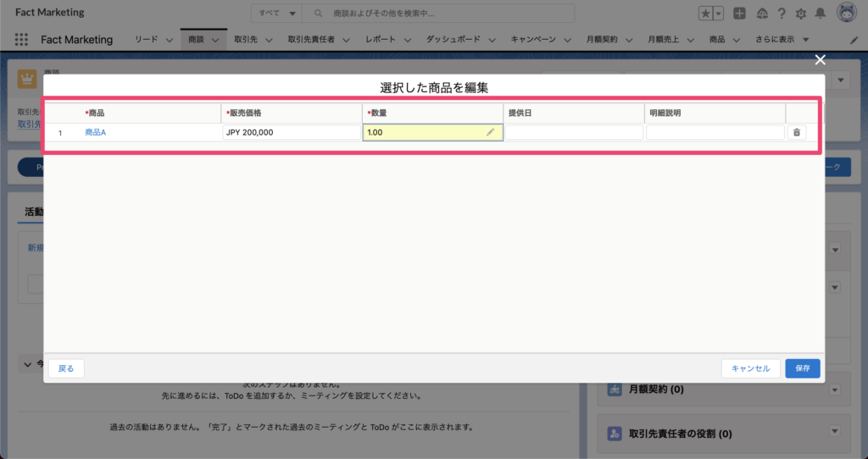Expand the 取引先 tab chevron
The image size is (868, 459).
[x=269, y=40]
